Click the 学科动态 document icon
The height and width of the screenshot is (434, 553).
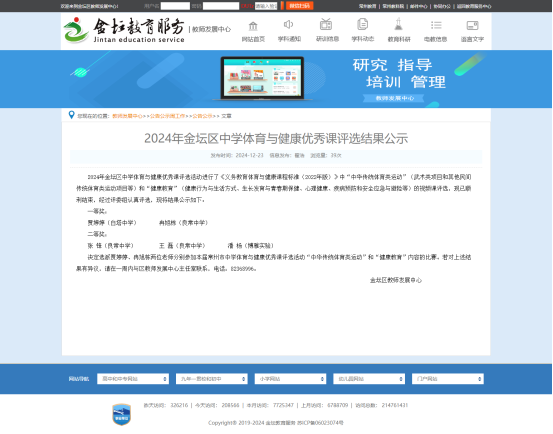pos(362,24)
